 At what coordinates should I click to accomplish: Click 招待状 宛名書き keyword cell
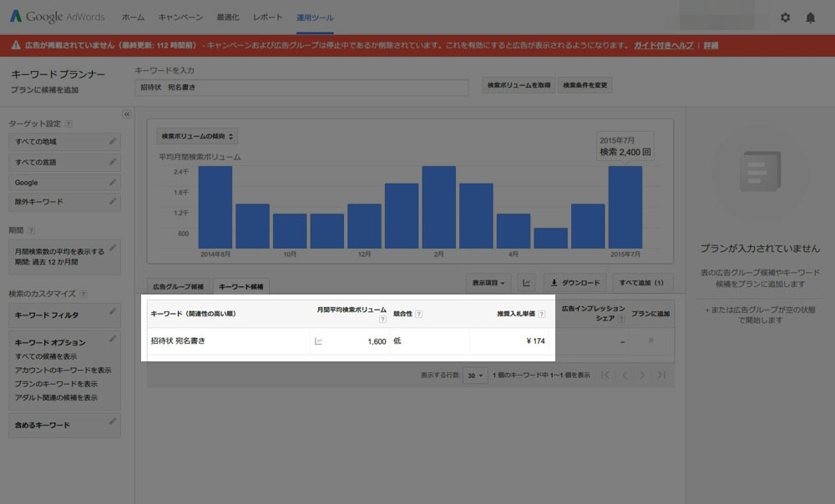(x=178, y=340)
